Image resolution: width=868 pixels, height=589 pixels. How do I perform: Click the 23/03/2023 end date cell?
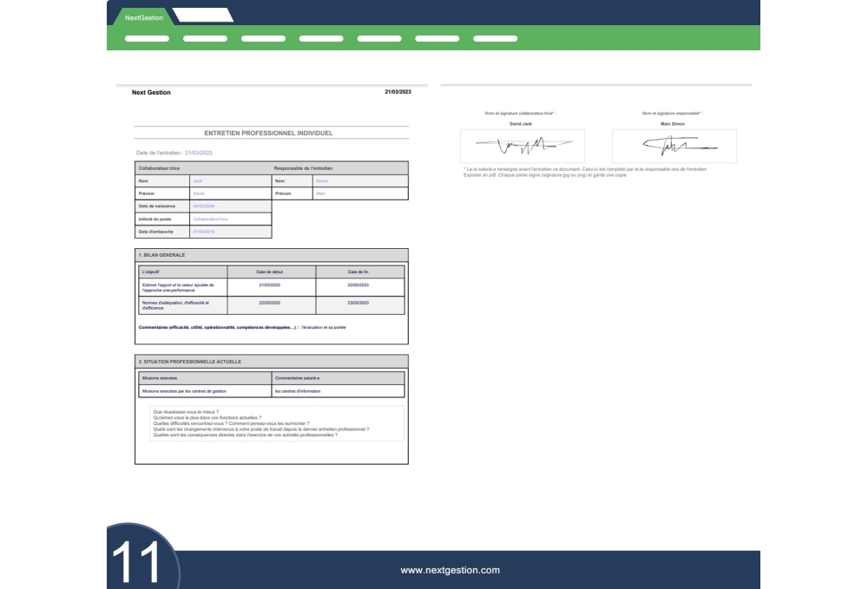358,303
